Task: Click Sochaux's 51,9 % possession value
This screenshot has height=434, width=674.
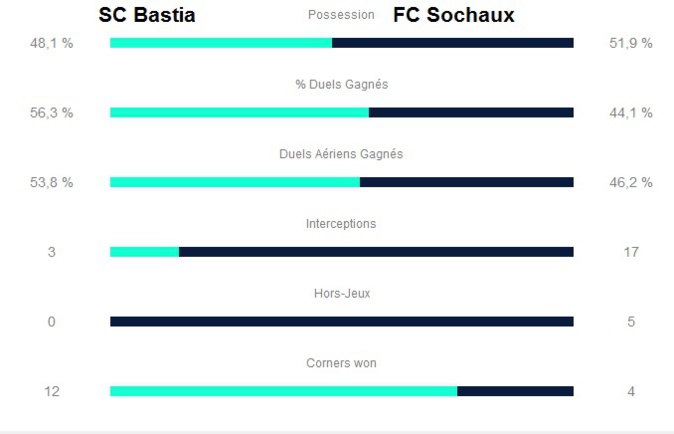Action: tap(631, 43)
